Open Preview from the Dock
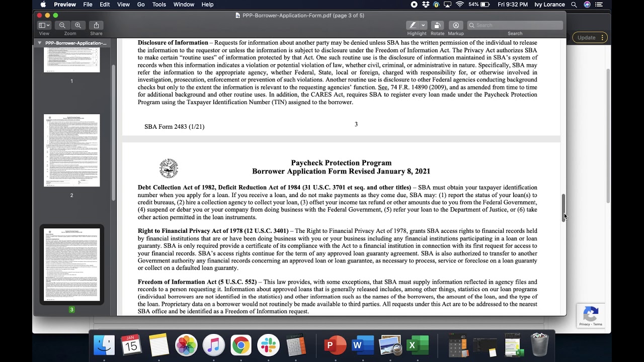The image size is (644, 362). (x=390, y=345)
